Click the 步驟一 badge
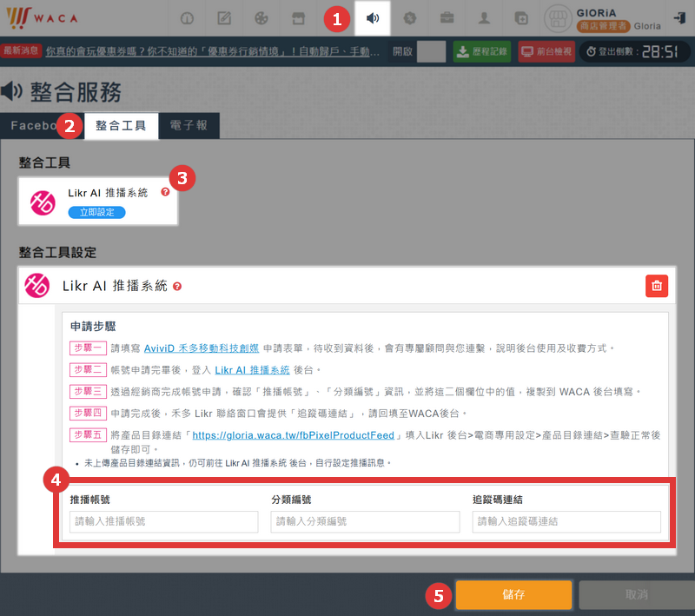Image resolution: width=695 pixels, height=616 pixels. coord(88,348)
